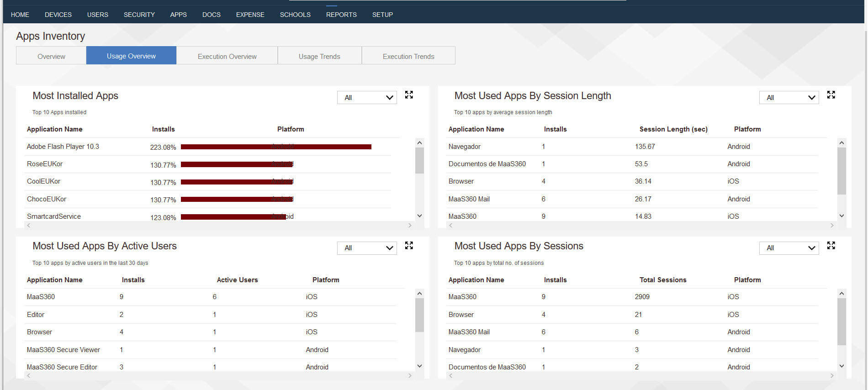Open platform filter in Sessions panel
The width and height of the screenshot is (868, 390).
click(789, 248)
